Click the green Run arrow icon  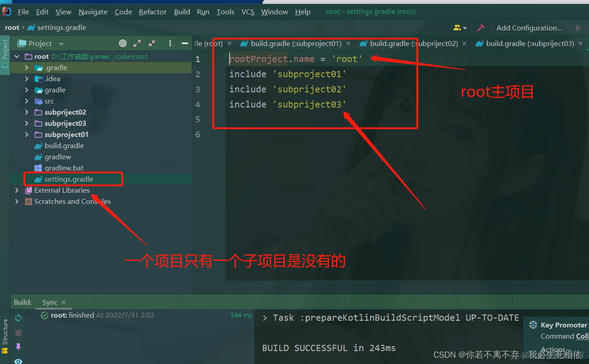pyautogui.click(x=578, y=28)
